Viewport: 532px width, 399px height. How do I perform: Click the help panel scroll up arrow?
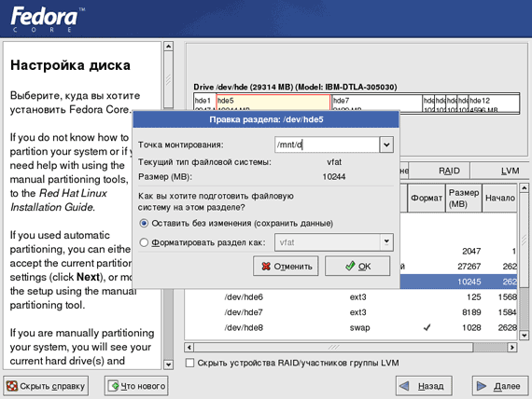[x=168, y=47]
